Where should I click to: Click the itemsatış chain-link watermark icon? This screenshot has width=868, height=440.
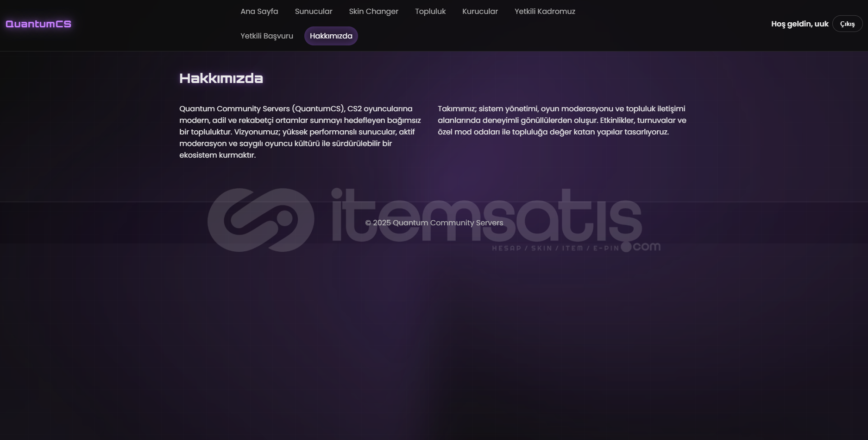pyautogui.click(x=261, y=220)
